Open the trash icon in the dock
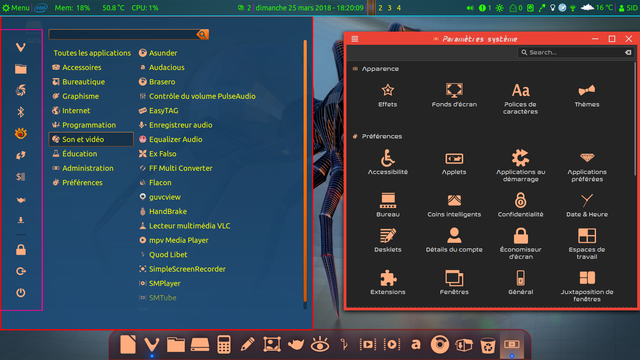 tap(487, 345)
